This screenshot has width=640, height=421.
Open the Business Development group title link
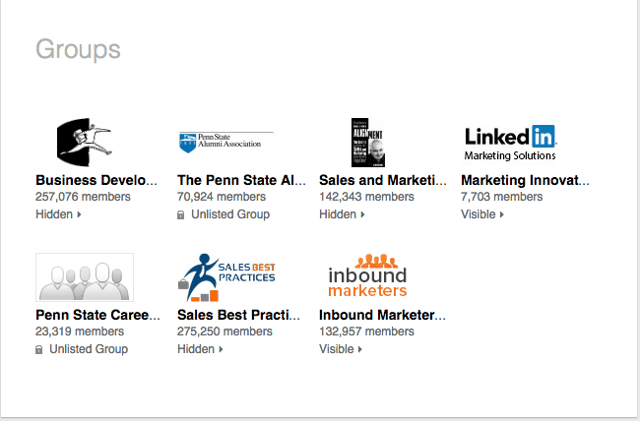click(x=97, y=181)
